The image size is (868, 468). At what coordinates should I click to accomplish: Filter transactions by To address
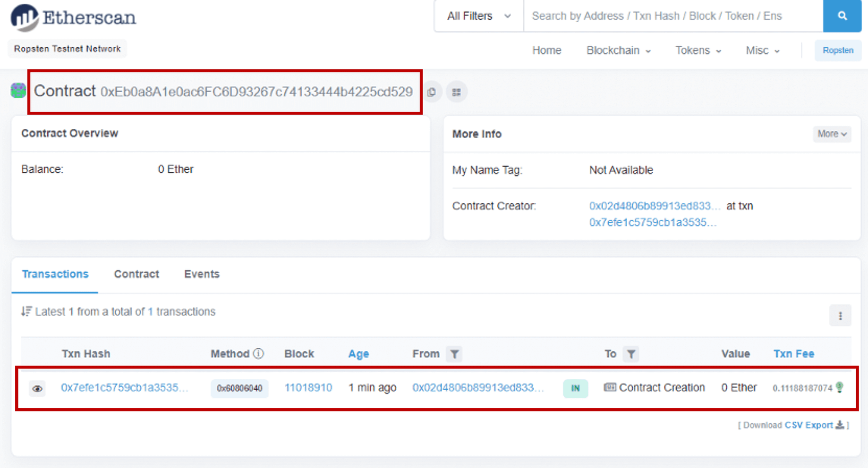click(631, 354)
